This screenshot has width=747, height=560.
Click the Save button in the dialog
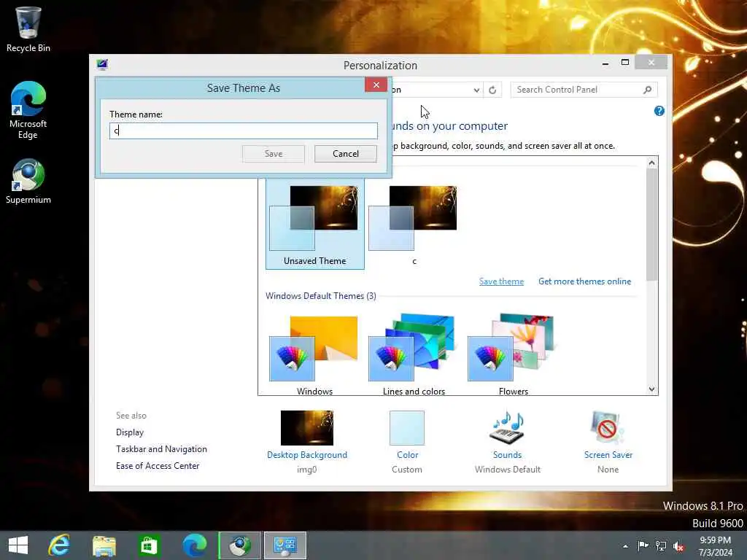point(274,154)
